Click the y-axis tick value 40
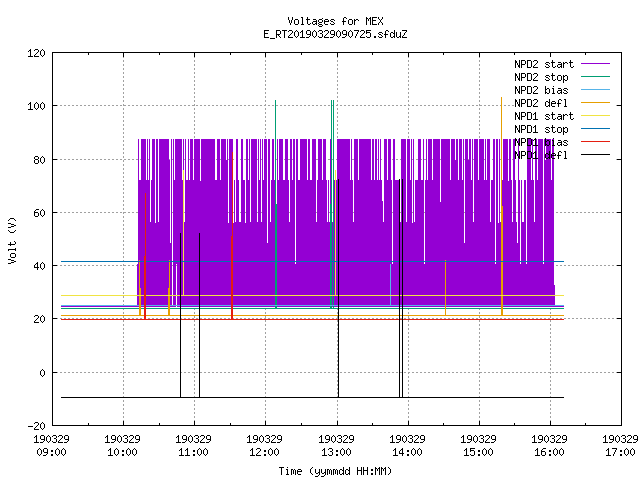 39,266
